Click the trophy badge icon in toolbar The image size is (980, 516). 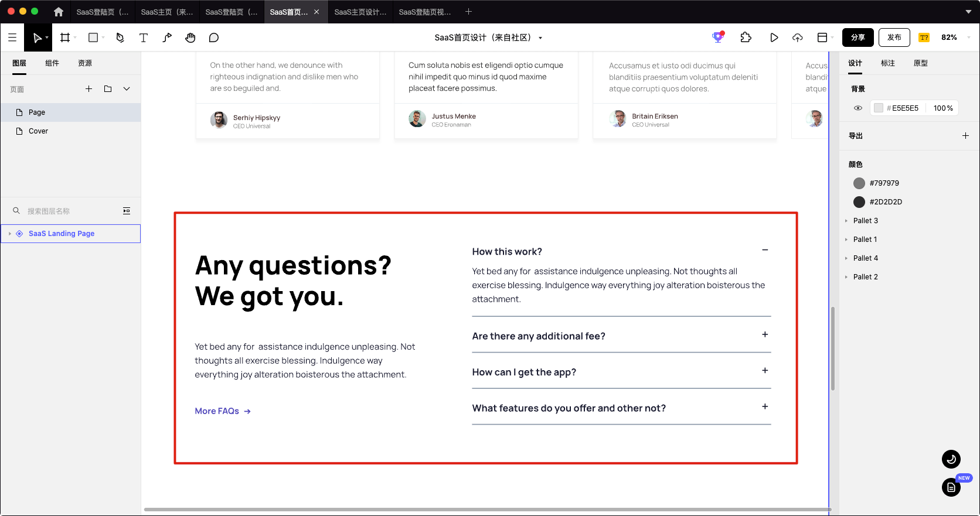(x=718, y=37)
